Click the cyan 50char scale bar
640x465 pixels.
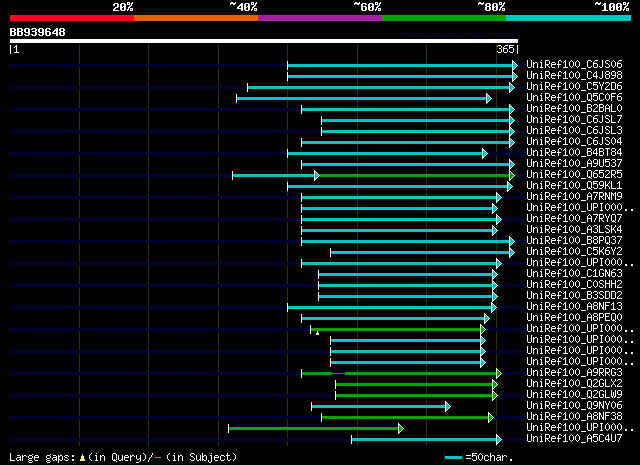coord(453,458)
